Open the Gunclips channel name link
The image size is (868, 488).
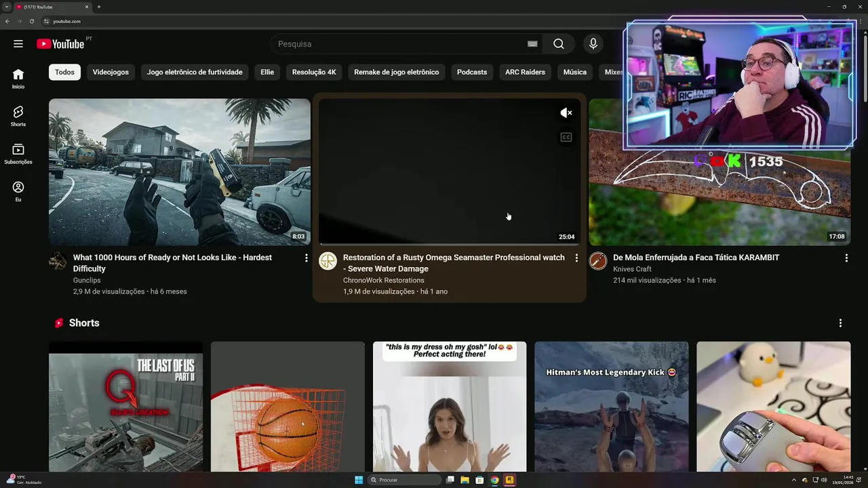[x=87, y=280]
